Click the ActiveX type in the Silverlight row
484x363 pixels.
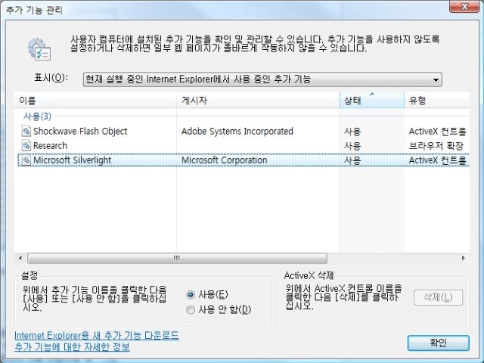point(437,161)
